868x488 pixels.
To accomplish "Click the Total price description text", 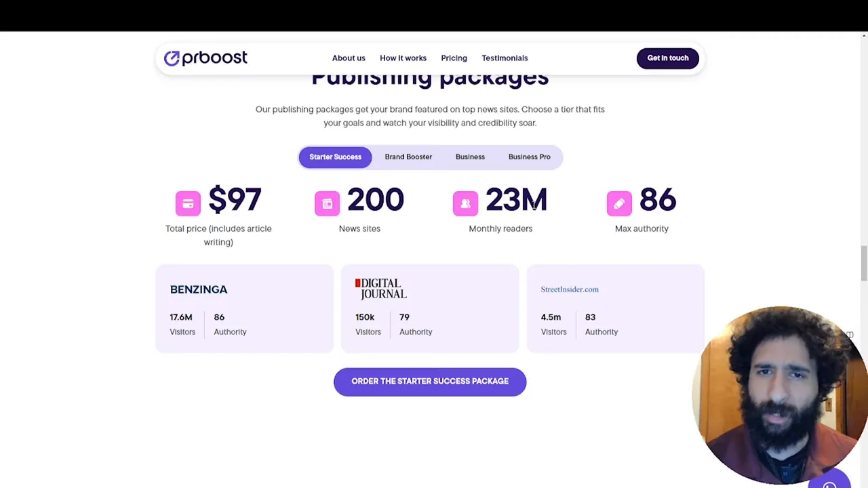I will (x=218, y=235).
